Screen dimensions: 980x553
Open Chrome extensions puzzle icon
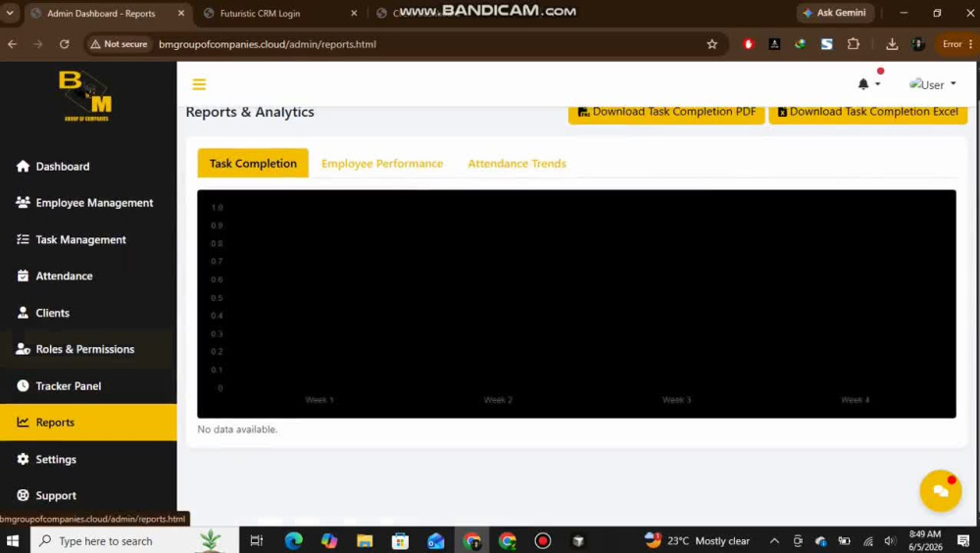click(854, 44)
